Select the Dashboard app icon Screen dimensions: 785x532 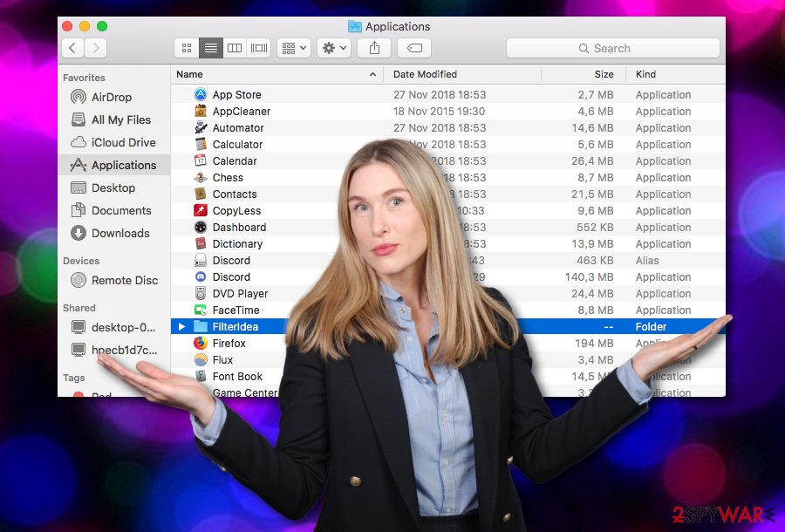tap(201, 227)
